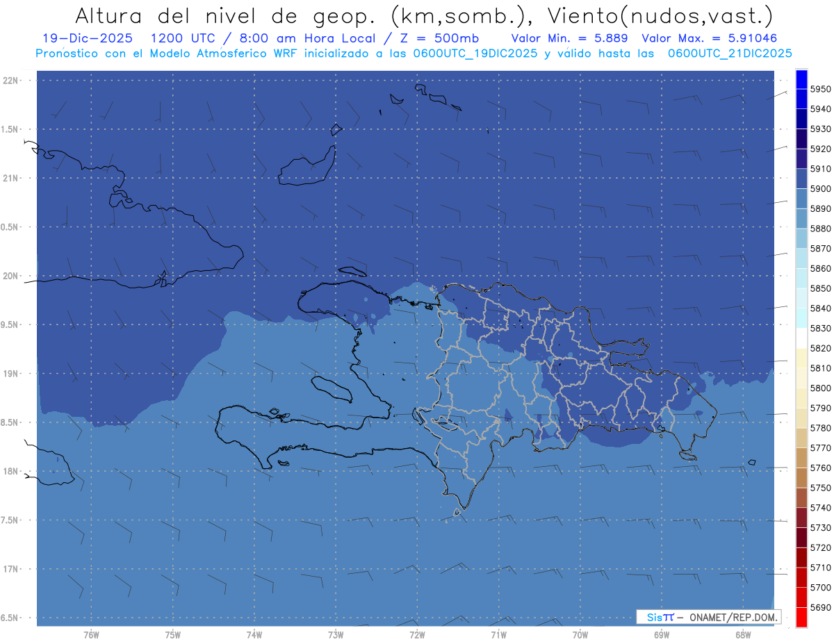Click the '71W' longitude axis label
Viewport: 834px width, 644px height.
498,634
